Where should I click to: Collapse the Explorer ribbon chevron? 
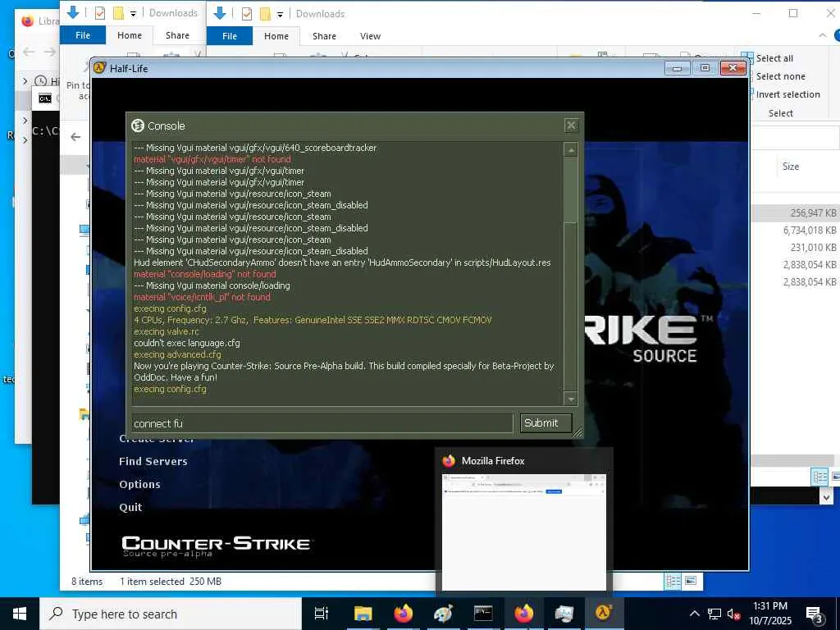point(823,36)
